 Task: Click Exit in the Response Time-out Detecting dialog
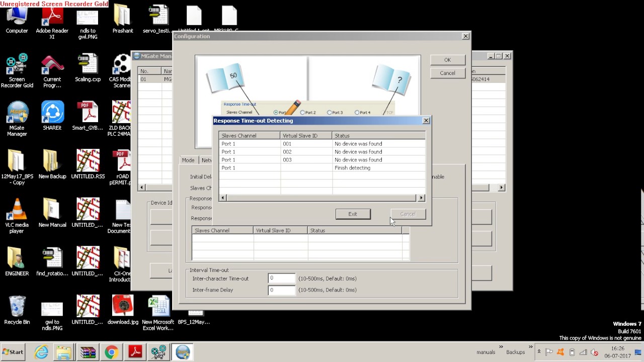[353, 214]
